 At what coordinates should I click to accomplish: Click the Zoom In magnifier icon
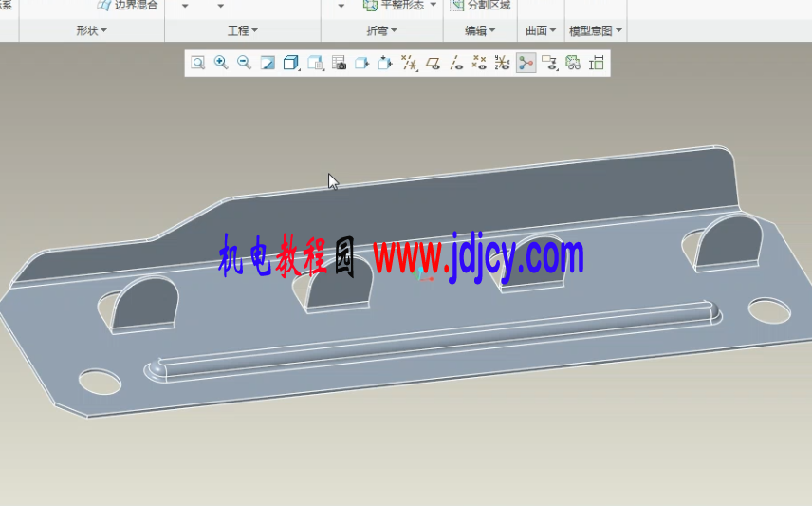pos(221,63)
